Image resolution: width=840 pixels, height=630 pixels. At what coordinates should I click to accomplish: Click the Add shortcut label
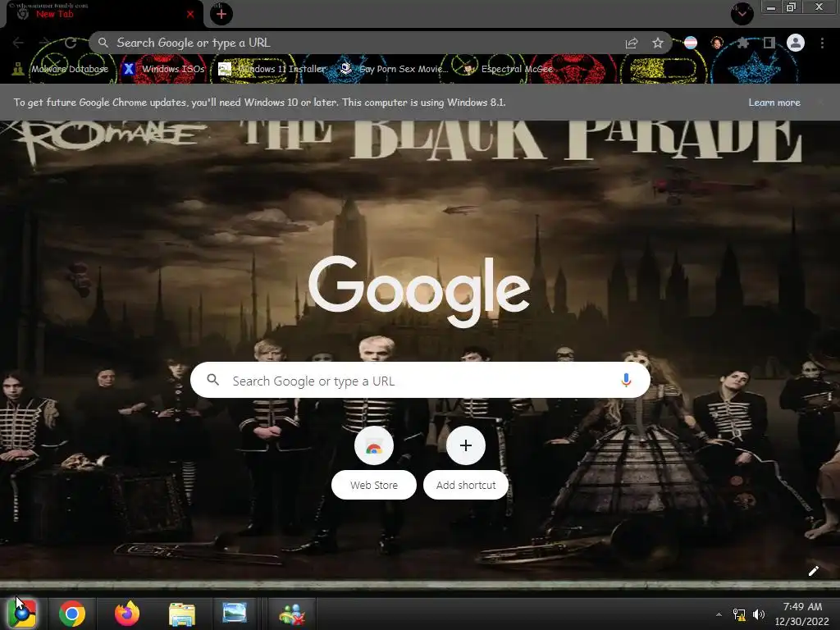click(x=466, y=485)
